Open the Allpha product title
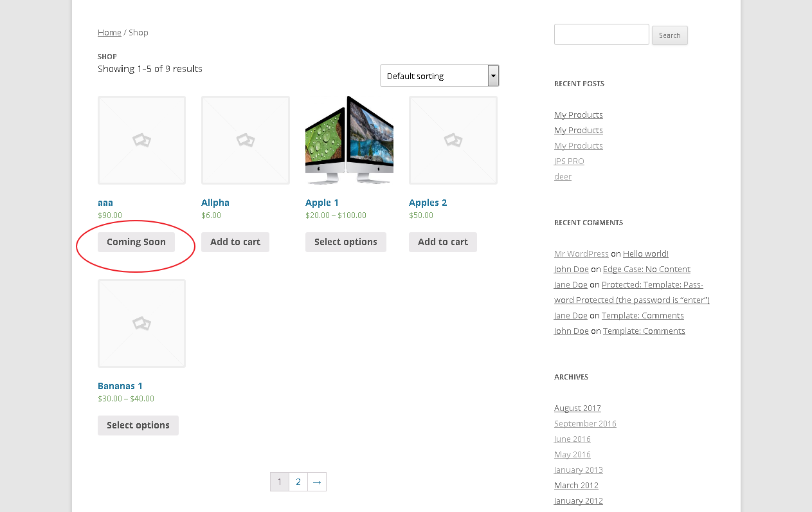This screenshot has width=812, height=512. (215, 203)
